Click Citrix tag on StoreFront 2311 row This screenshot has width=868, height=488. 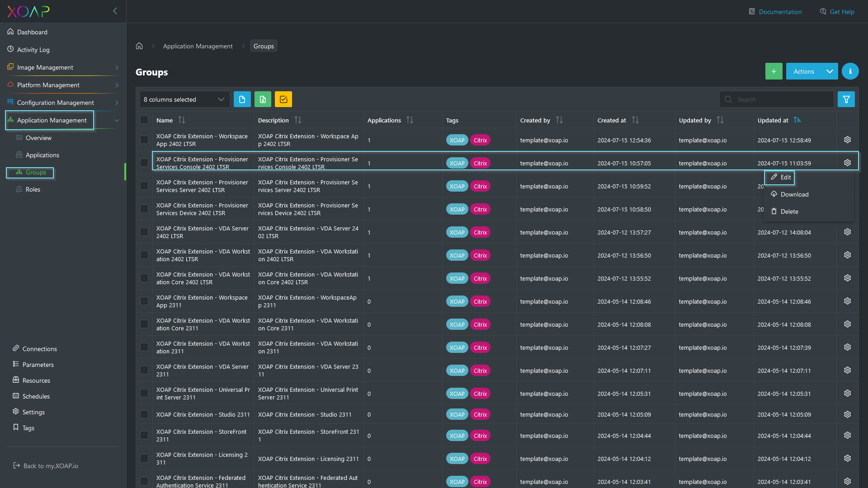point(480,436)
